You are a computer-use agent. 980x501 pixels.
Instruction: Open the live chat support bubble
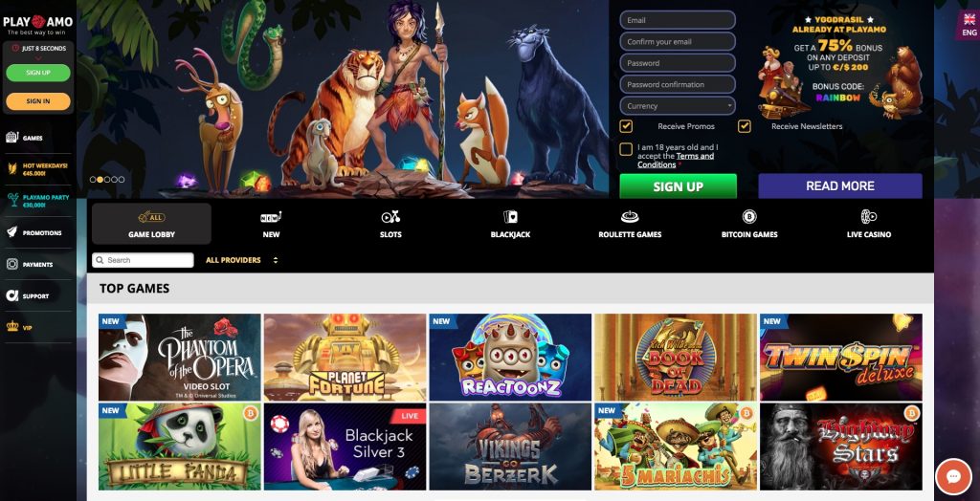[953, 477]
